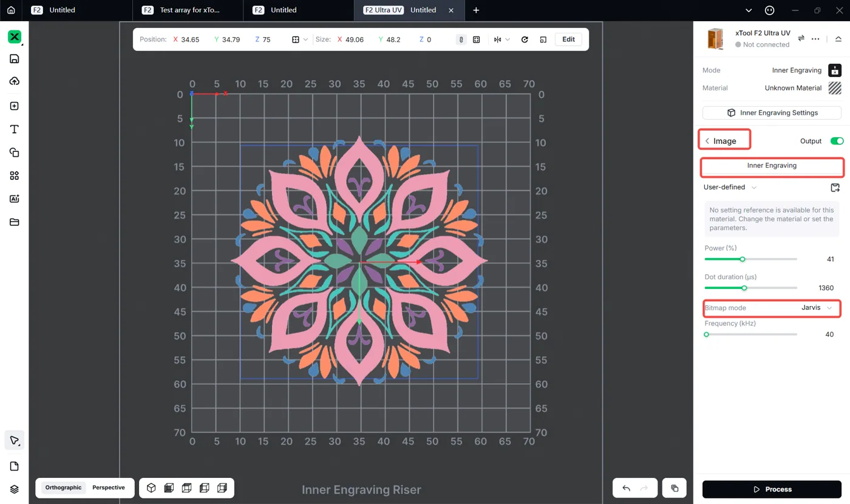Viewport: 850px width, 504px height.
Task: Switch to Orthographic view
Action: pyautogui.click(x=63, y=488)
